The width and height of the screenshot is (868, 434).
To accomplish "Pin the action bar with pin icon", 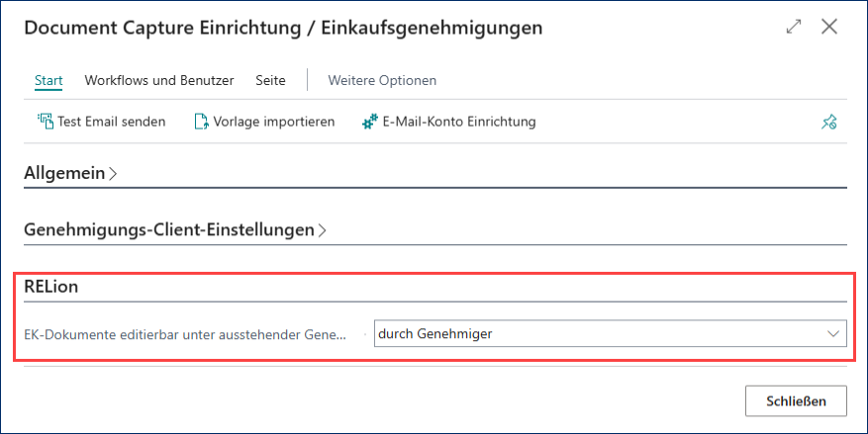I will pyautogui.click(x=829, y=123).
